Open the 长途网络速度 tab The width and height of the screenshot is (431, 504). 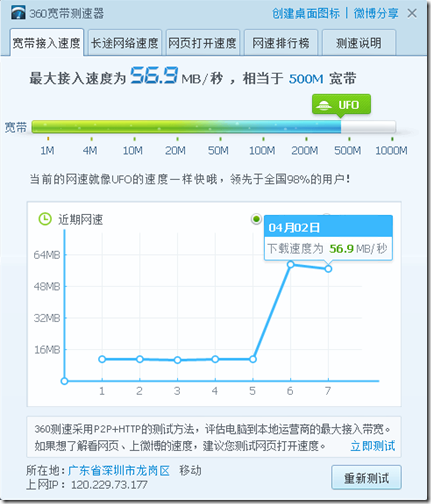coord(125,43)
